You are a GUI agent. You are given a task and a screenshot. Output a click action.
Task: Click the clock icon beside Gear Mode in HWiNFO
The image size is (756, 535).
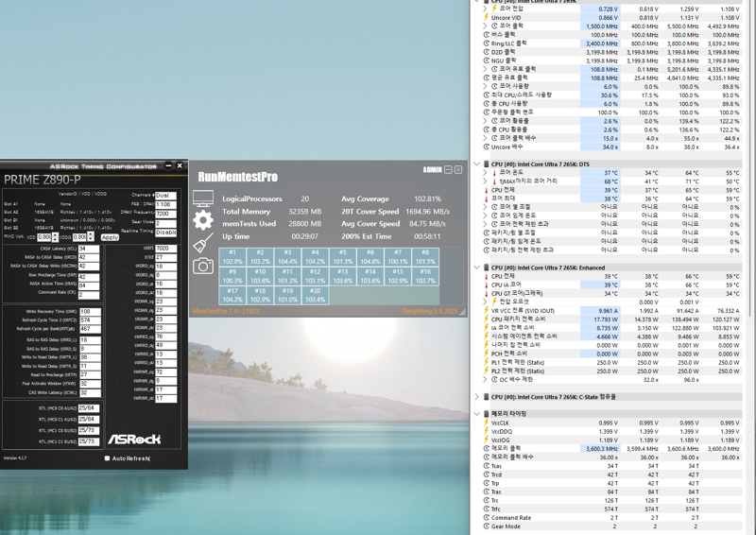pos(487,526)
